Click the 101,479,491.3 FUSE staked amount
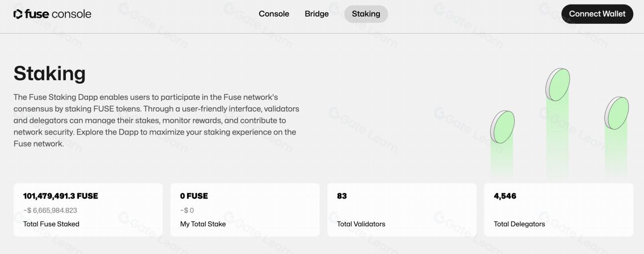The height and width of the screenshot is (254, 644). (x=60, y=196)
